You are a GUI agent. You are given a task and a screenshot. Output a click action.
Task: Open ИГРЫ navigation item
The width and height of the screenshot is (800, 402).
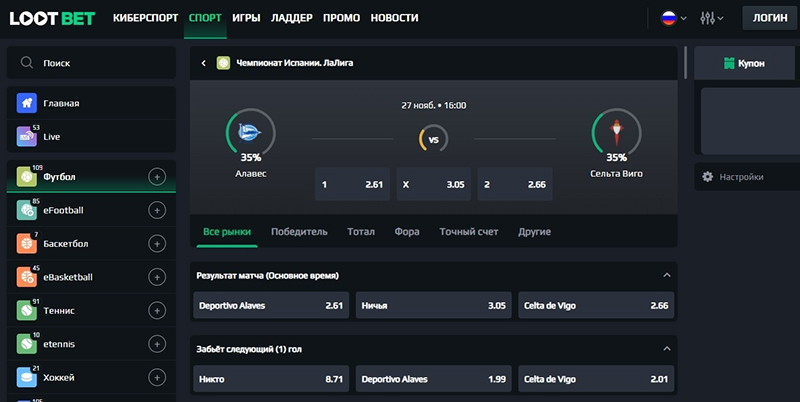(x=246, y=18)
